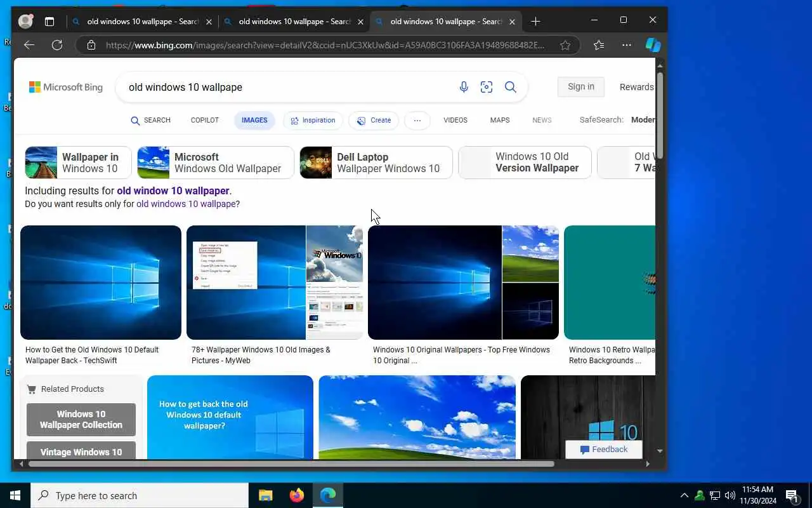Open old window 10 wallpaper link
The height and width of the screenshot is (508, 812).
click(x=173, y=190)
